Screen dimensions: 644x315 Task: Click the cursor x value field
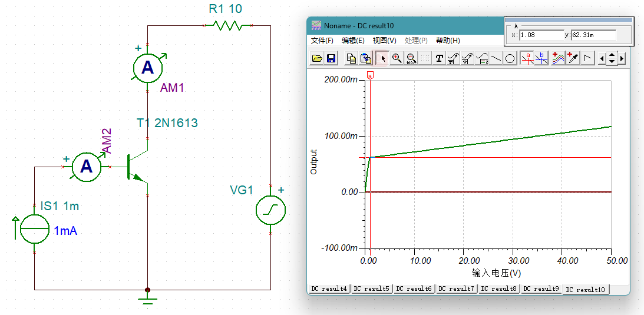coord(541,35)
